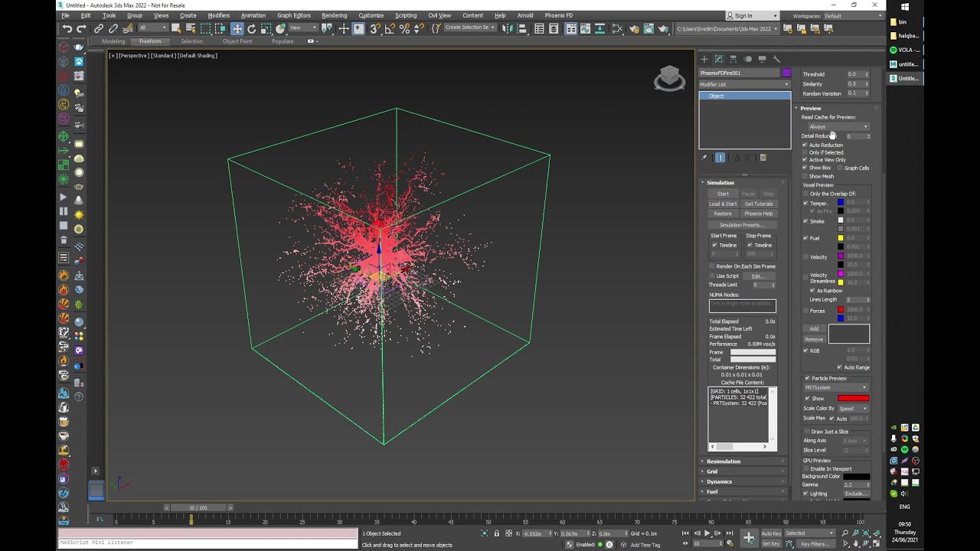This screenshot has height=551, width=980.
Task: Switch to the Object Paint ribbon tab
Action: click(x=237, y=41)
